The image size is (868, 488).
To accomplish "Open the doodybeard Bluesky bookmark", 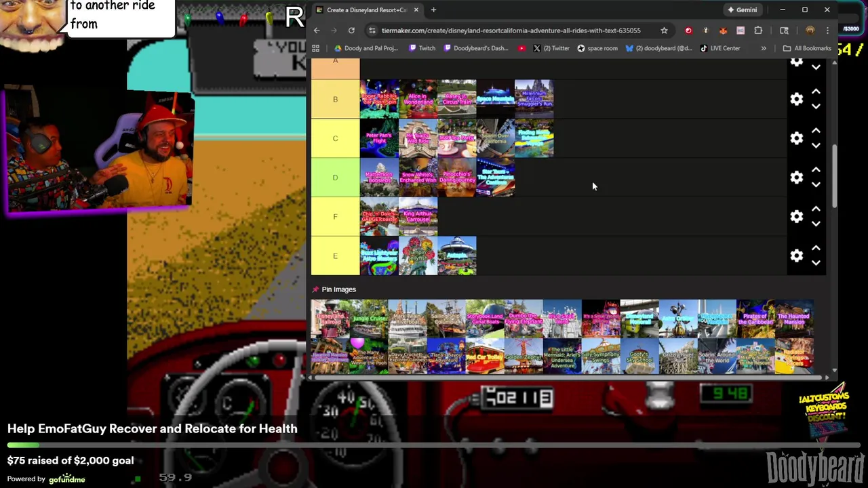I will [659, 48].
